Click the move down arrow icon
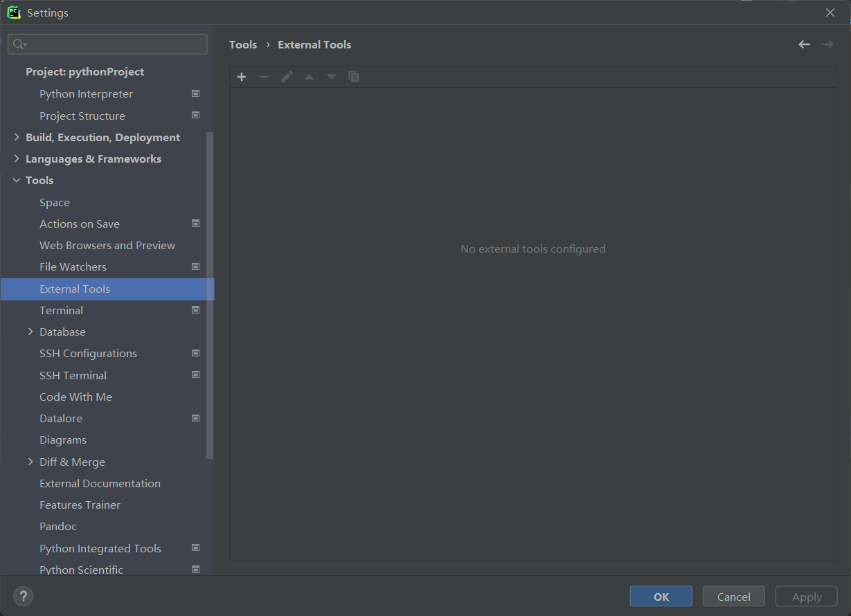Screen dimensions: 851x616 (332, 77)
